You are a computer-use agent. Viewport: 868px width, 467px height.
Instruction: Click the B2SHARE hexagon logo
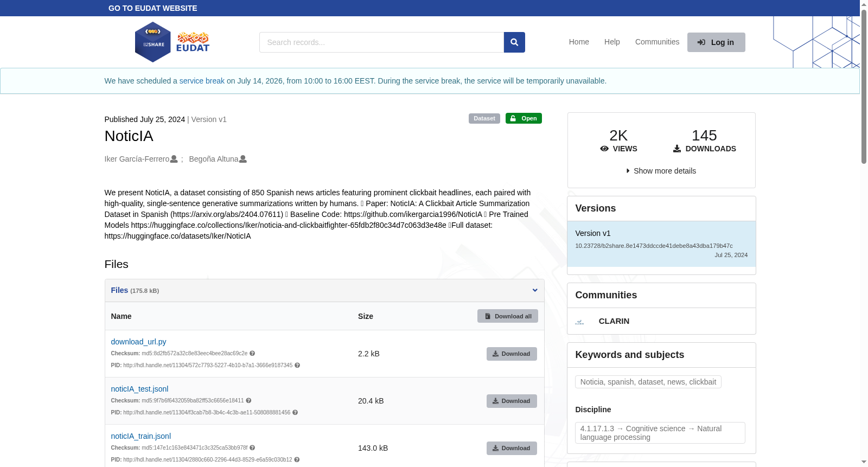[153, 42]
